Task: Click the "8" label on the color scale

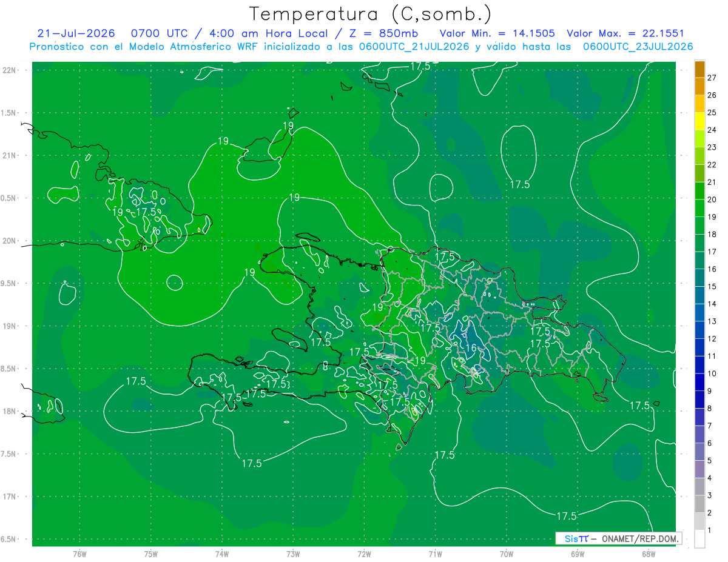Action: click(710, 408)
